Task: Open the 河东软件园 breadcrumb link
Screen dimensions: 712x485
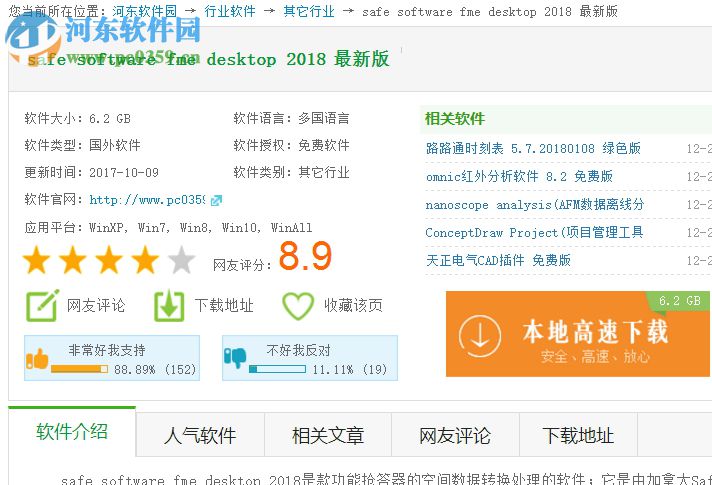Action: click(144, 11)
